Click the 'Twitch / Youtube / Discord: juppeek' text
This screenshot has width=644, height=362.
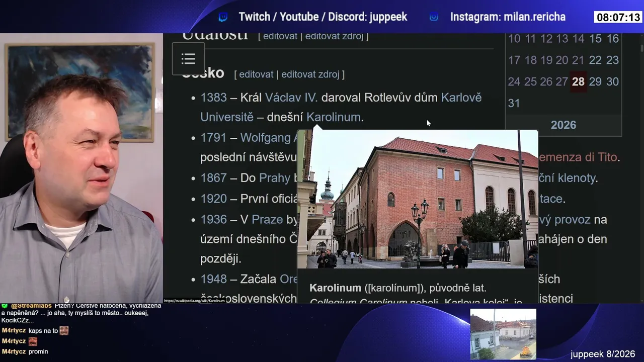coord(323,17)
